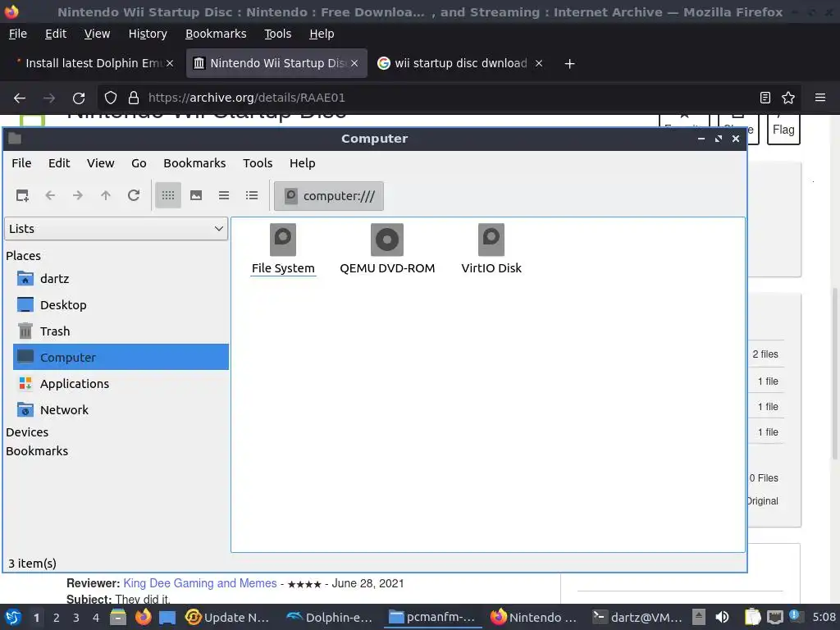
Task: Select the VirtIO Disk drive
Action: click(x=491, y=249)
